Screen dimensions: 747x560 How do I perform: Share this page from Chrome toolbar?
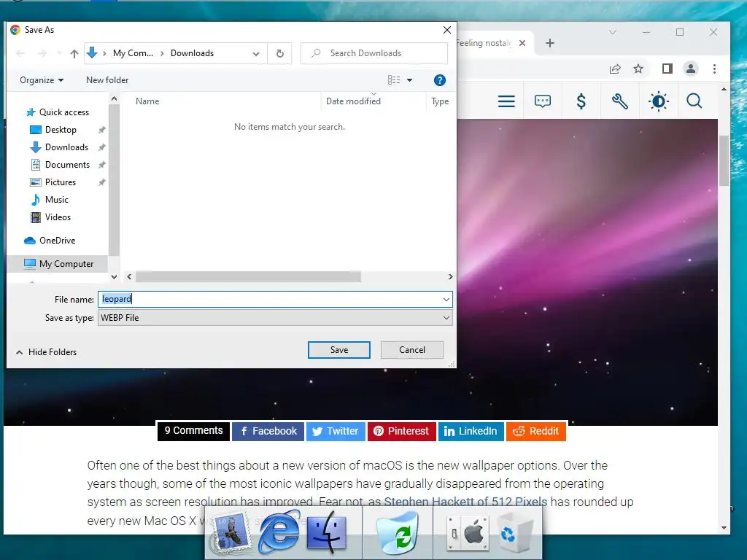[615, 69]
